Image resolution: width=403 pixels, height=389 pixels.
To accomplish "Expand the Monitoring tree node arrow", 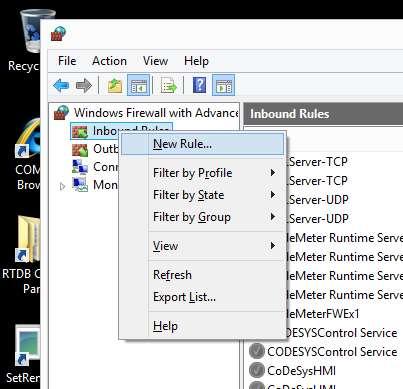I will coord(62,186).
